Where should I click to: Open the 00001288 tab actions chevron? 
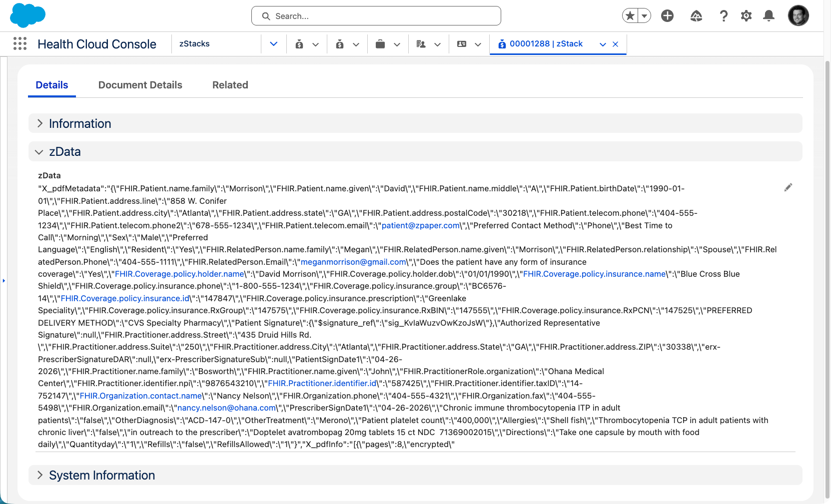pyautogui.click(x=603, y=44)
